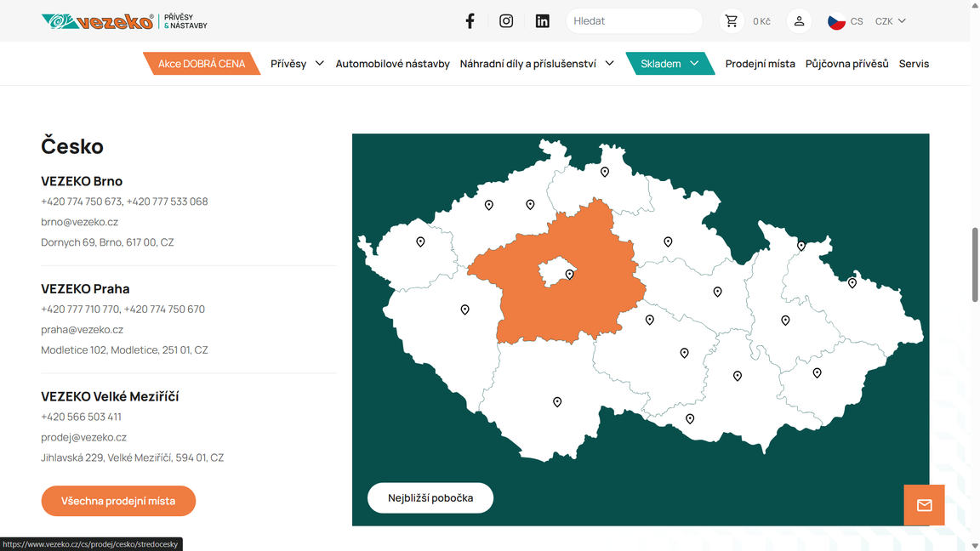Screen dimensions: 980x551
Task: Call Praha number +420 774 750 670
Action: click(x=164, y=310)
